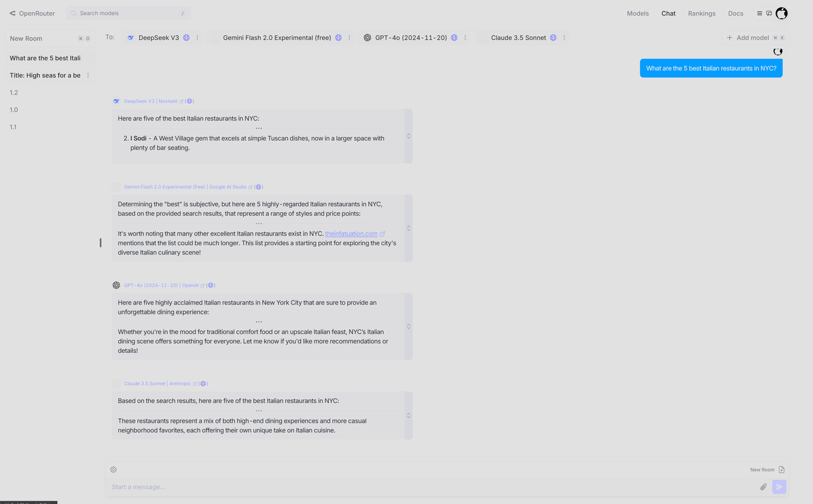Screen dimensions: 813x504
Task: Open the Gemini Flash chip options menu
Action: click(x=349, y=38)
